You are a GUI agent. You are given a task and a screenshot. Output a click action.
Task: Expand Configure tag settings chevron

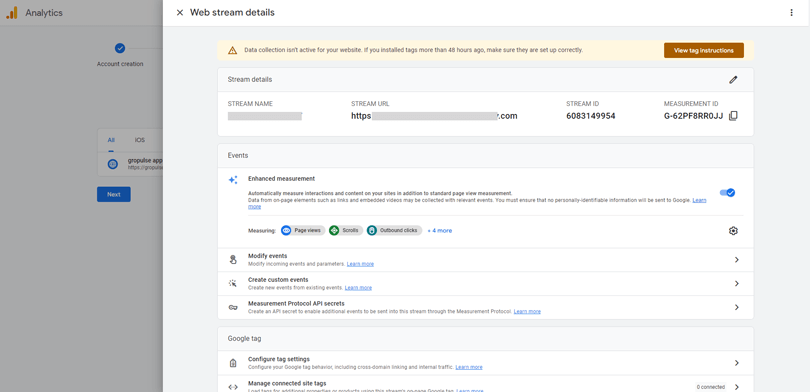(737, 363)
